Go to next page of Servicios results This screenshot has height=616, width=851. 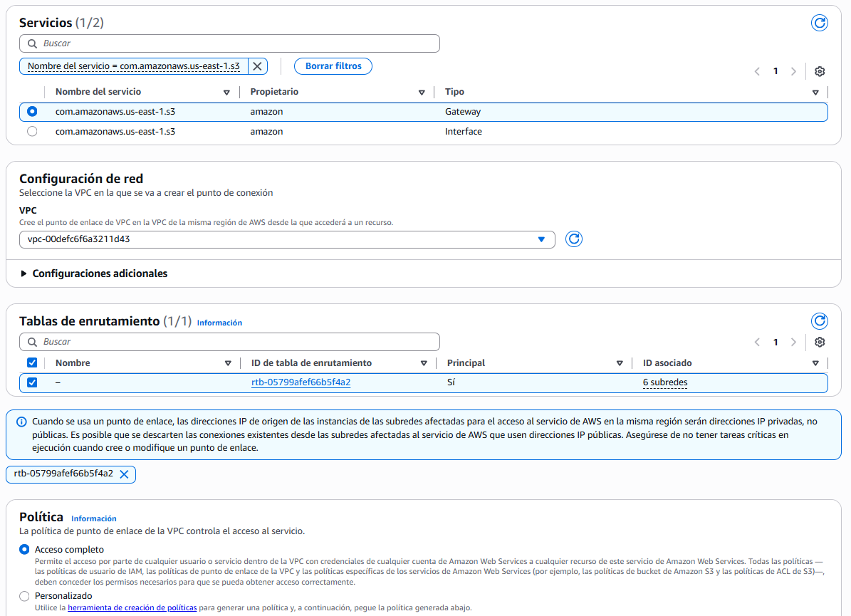click(x=793, y=71)
